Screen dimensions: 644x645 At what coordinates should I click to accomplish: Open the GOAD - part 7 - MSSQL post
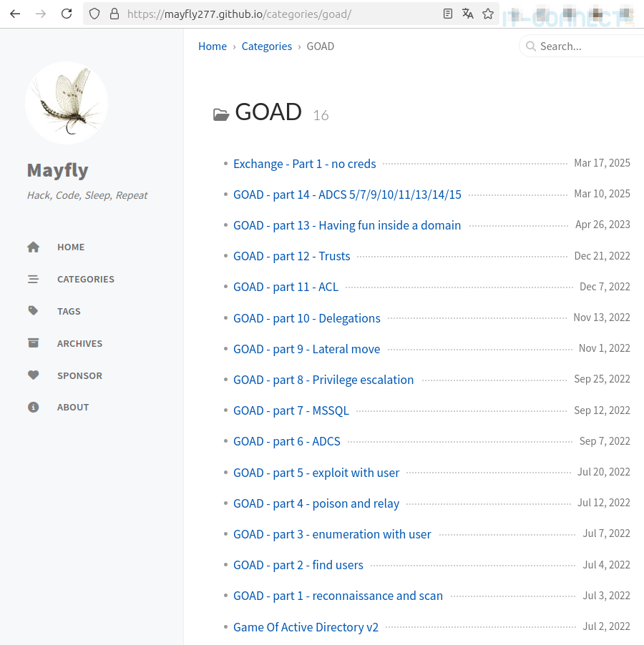(291, 410)
